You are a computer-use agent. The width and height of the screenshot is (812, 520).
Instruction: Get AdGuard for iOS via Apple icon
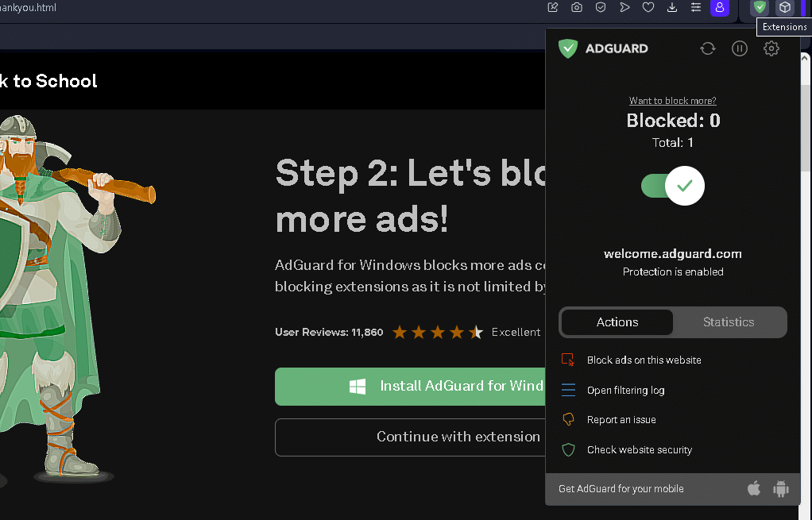click(754, 488)
